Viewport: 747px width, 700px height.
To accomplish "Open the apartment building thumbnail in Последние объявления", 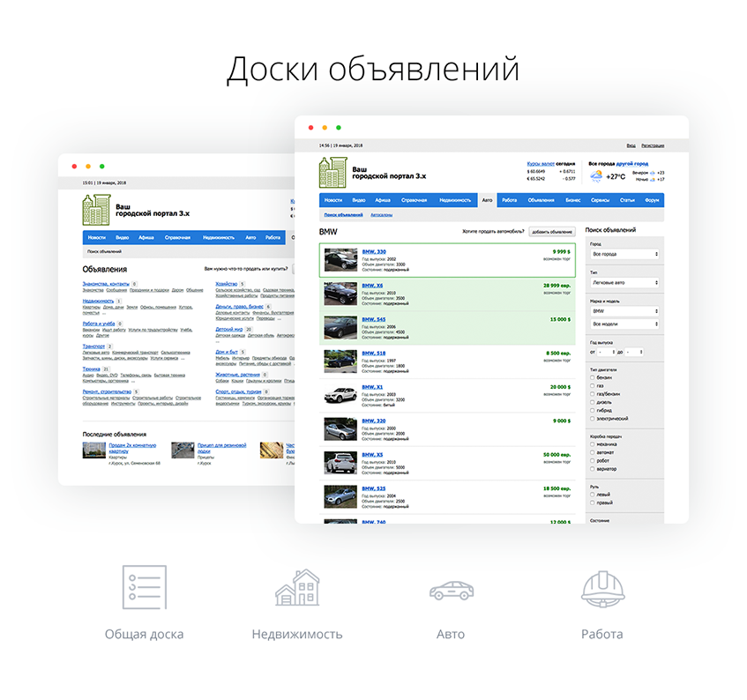I will coord(93,450).
